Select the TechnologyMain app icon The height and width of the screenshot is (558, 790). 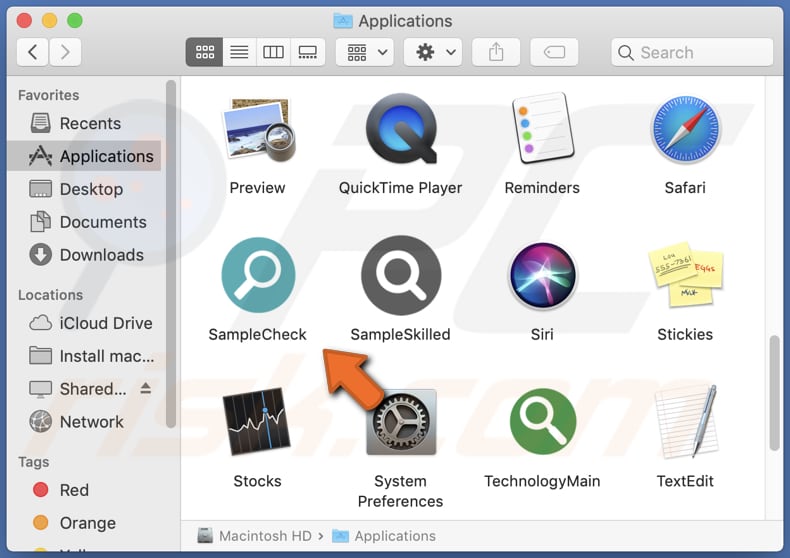pos(542,423)
